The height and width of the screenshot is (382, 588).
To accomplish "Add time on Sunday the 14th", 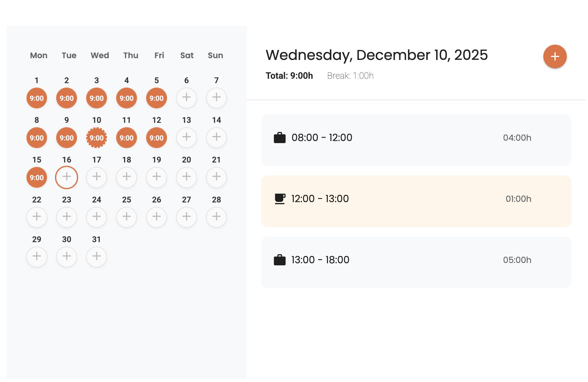I will (216, 138).
